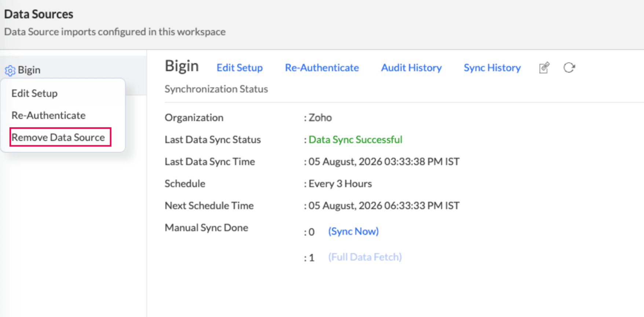644x317 pixels.
Task: Click the Sync Now link
Action: pyautogui.click(x=354, y=231)
